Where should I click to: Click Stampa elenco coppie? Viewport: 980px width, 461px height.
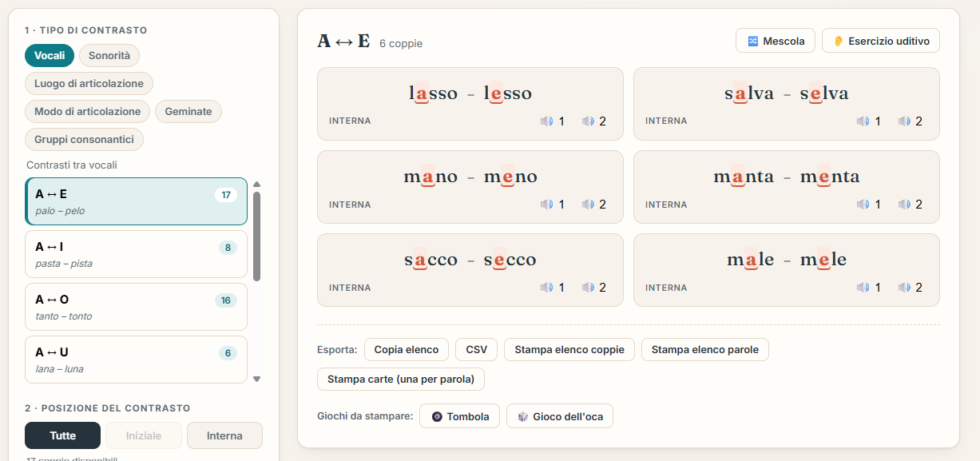pos(569,349)
